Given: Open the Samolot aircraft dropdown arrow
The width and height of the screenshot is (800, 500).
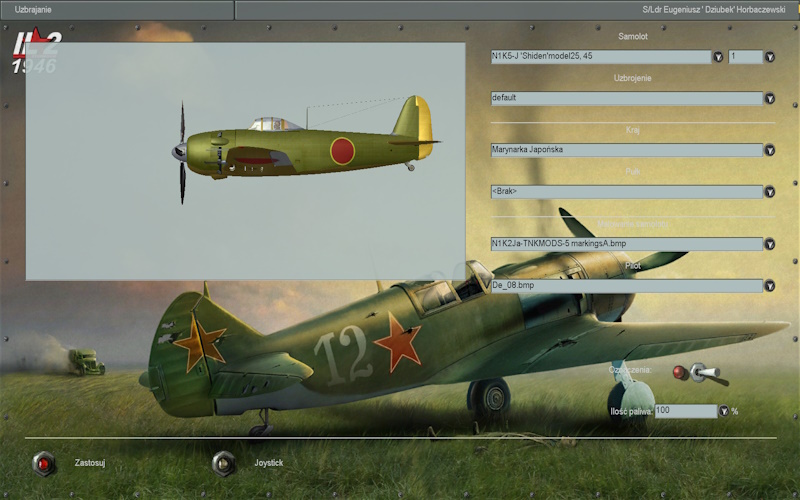Looking at the screenshot, I should (x=718, y=57).
